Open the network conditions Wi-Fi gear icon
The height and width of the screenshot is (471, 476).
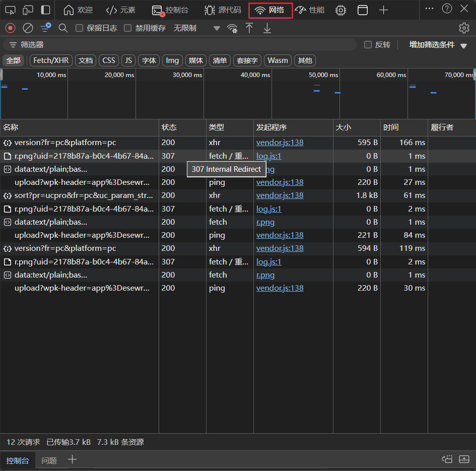(232, 28)
